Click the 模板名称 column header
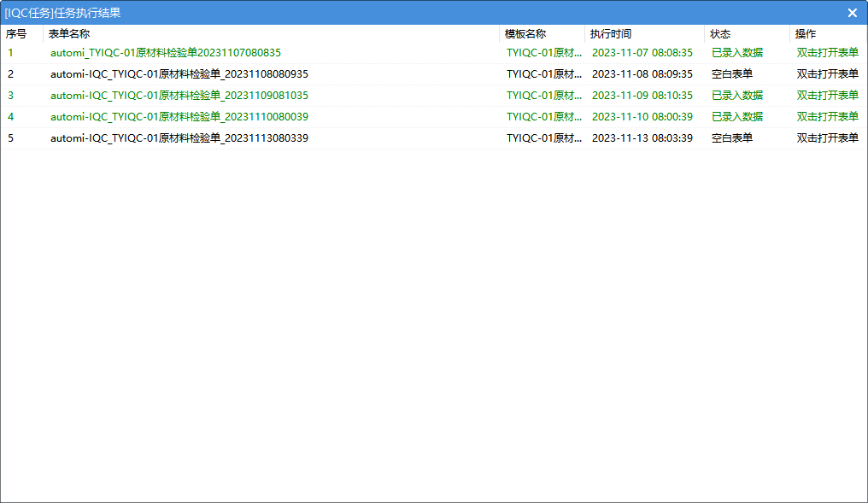This screenshot has height=503, width=868. tap(525, 34)
